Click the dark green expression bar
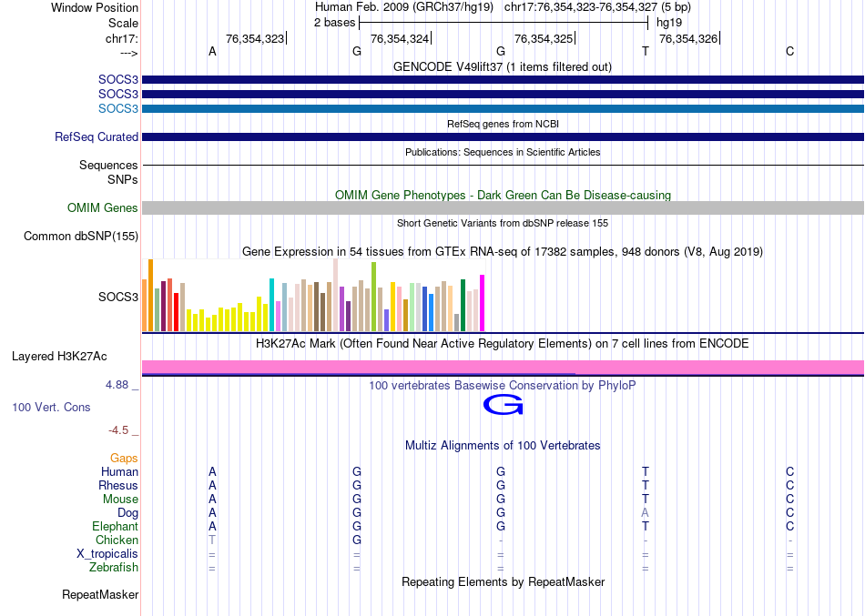 pos(463,305)
